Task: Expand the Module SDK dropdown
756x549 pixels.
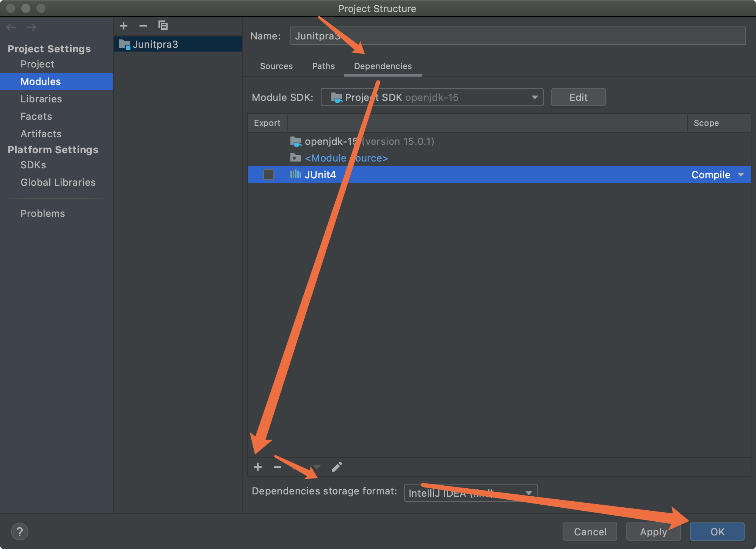Action: pyautogui.click(x=535, y=97)
